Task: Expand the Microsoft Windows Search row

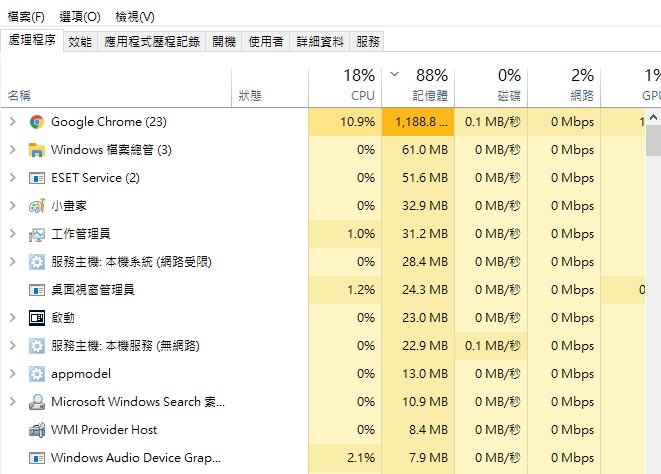Action: click(x=13, y=402)
